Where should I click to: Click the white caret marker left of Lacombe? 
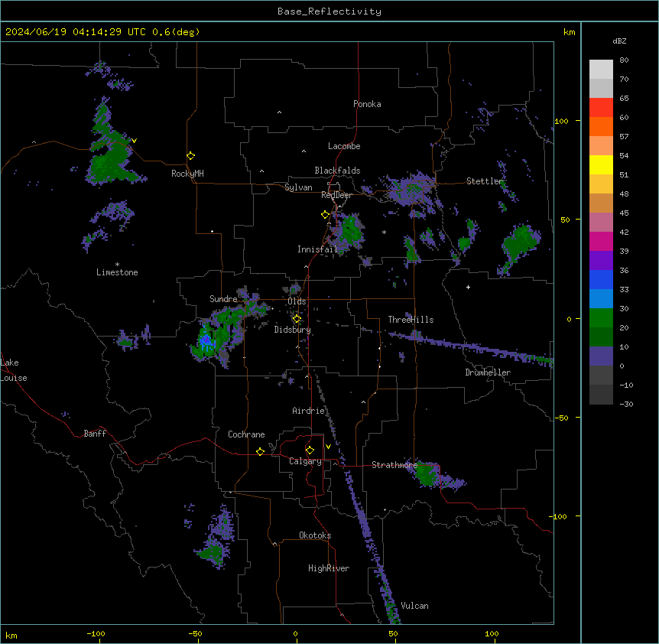coord(304,151)
